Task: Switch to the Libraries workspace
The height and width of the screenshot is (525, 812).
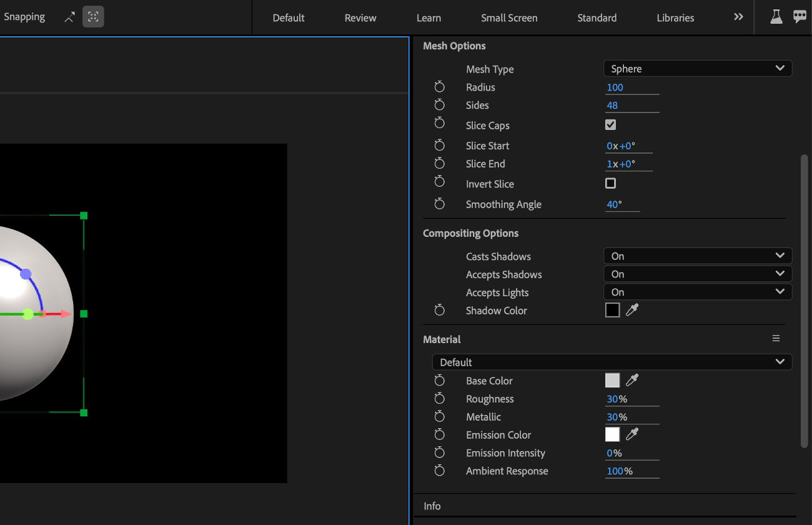Action: (x=675, y=17)
